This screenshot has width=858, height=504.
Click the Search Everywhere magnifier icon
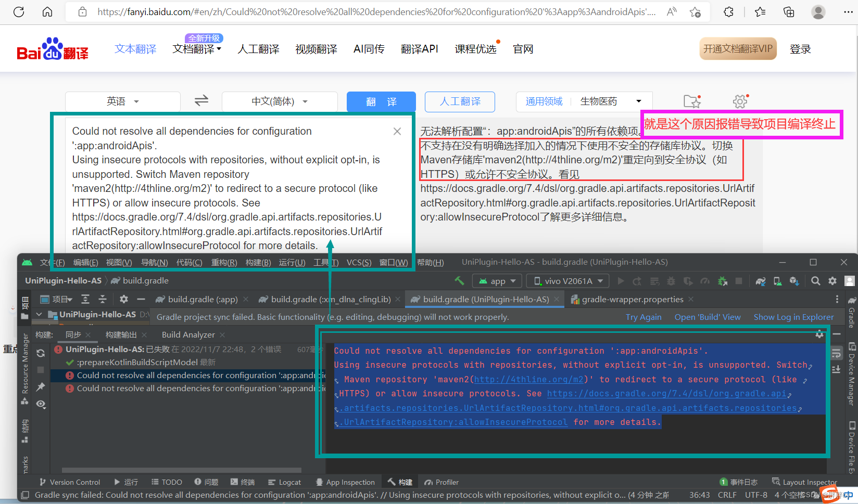point(816,281)
